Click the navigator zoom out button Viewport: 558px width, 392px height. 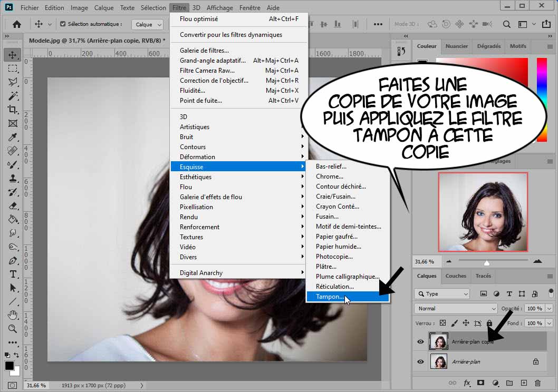point(449,261)
